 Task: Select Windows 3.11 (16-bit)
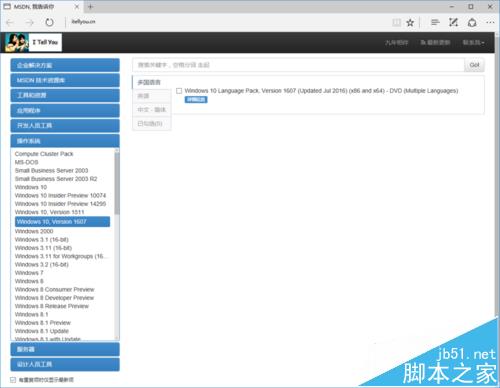coord(43,248)
